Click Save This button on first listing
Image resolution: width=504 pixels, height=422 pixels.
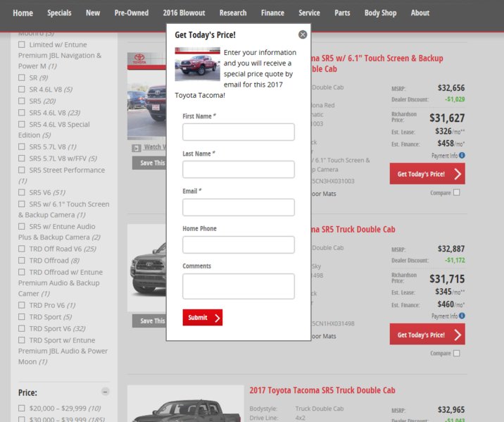(x=149, y=163)
